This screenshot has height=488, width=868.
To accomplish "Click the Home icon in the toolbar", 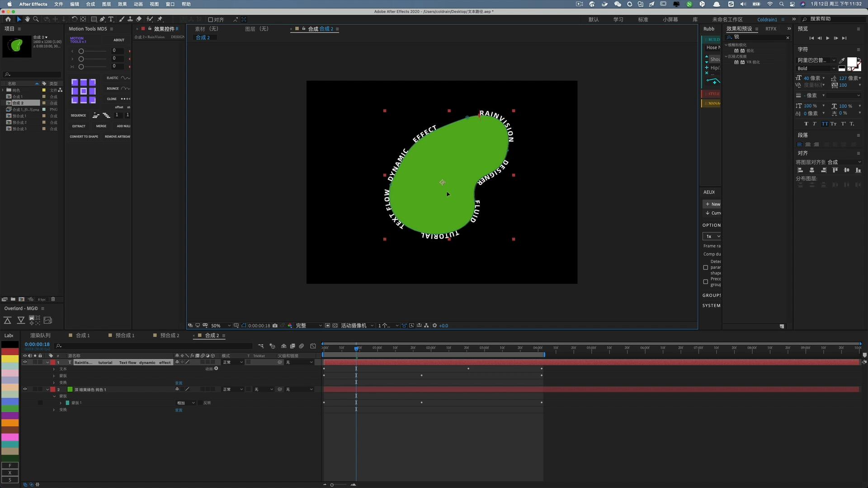I will tap(8, 19).
